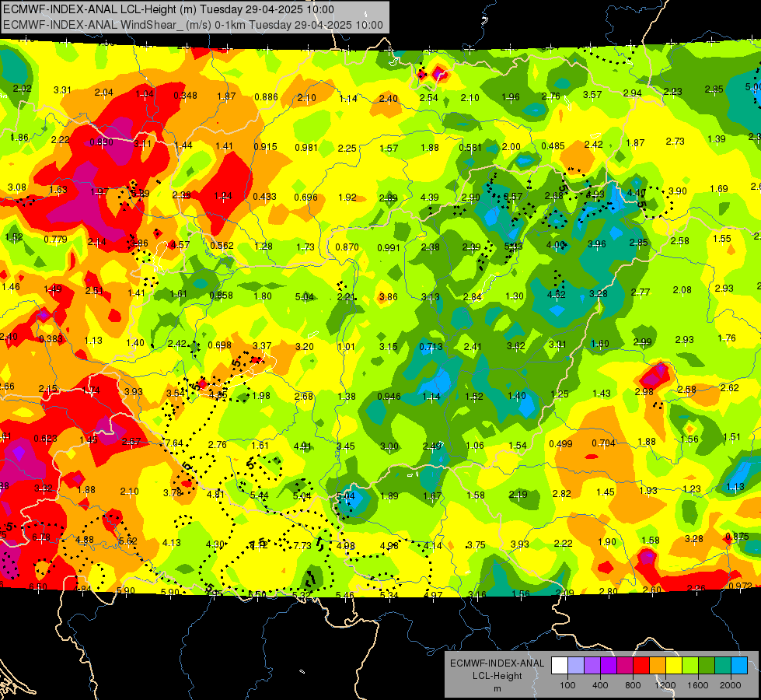761x700 pixels.
Task: Click the wind shear value 2.98
Action: pos(644,391)
